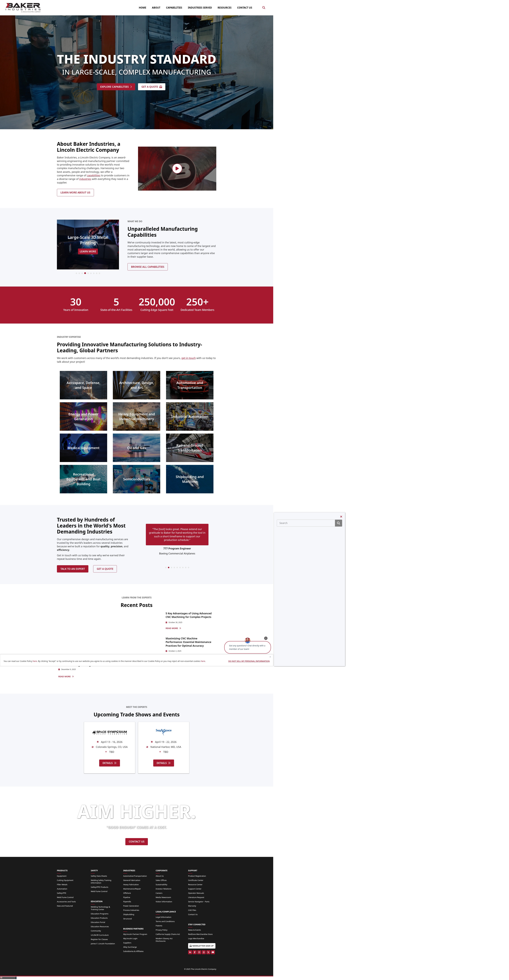Open Investor Relations footer link
The height and width of the screenshot is (980, 509).
point(164,889)
